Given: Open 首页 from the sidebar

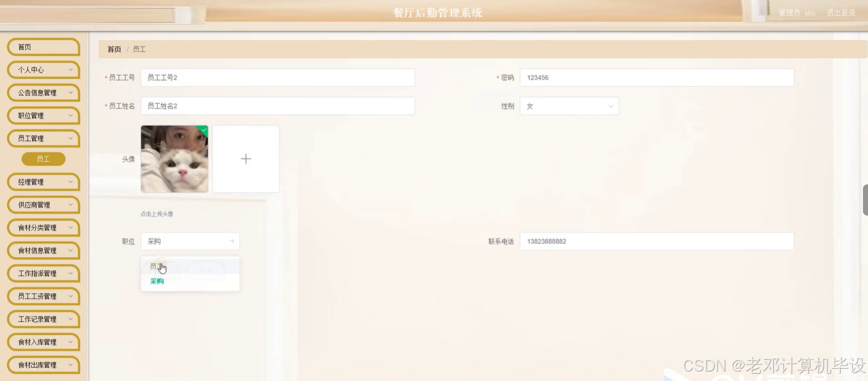Looking at the screenshot, I should (43, 47).
